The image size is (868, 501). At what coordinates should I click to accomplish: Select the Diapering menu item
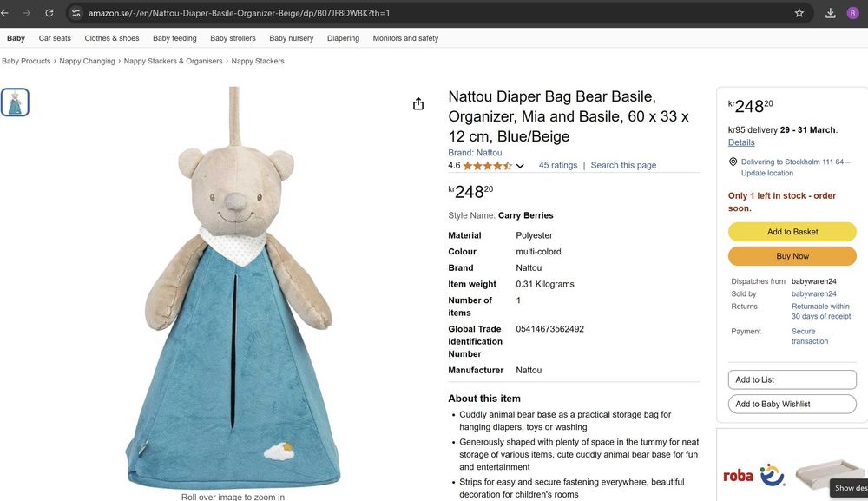343,38
